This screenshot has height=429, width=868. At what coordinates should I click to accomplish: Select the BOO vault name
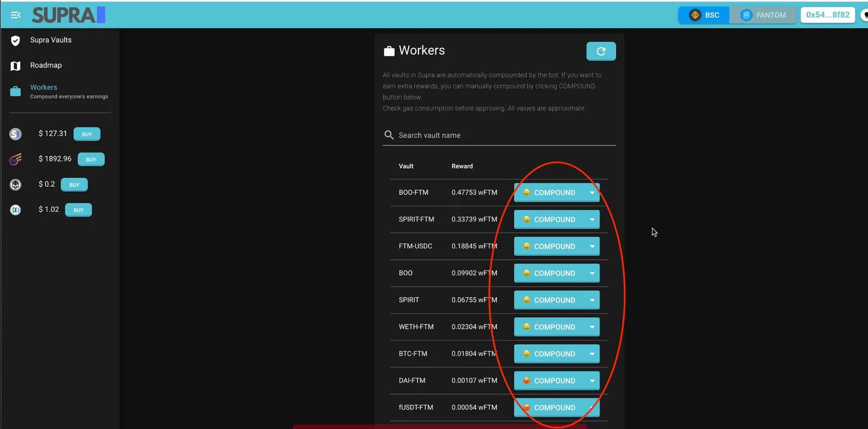pyautogui.click(x=406, y=273)
